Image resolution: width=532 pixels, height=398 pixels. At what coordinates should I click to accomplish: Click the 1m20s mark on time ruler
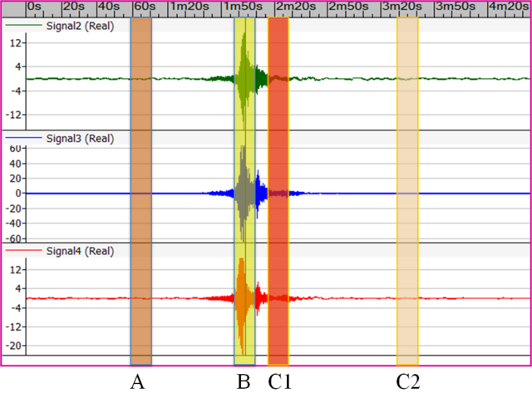190,7
